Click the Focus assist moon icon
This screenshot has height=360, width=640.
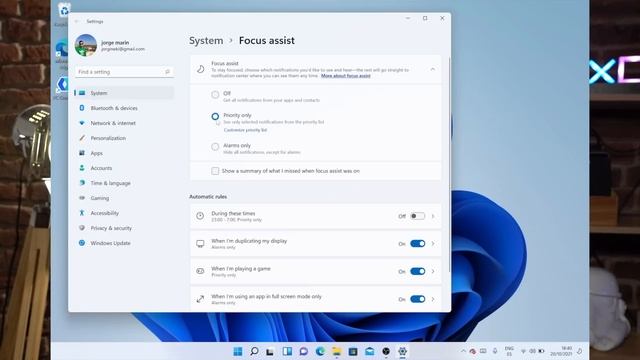200,69
